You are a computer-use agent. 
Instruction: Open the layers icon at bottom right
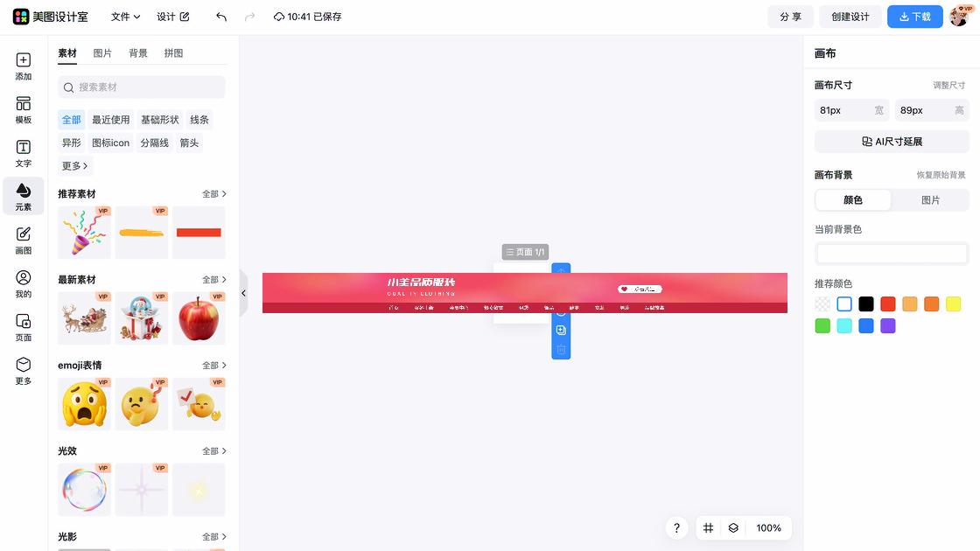click(x=733, y=528)
